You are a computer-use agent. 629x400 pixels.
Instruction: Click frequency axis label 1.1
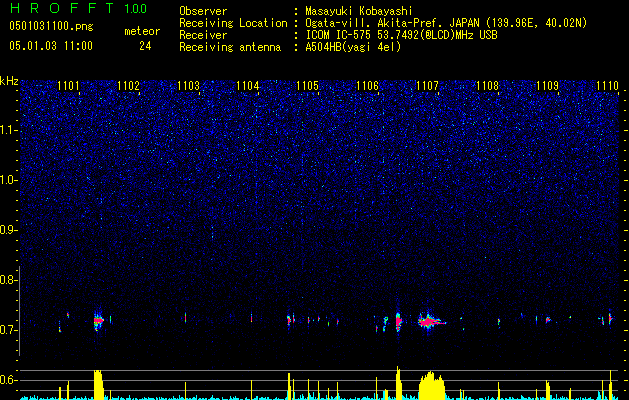click(x=8, y=130)
